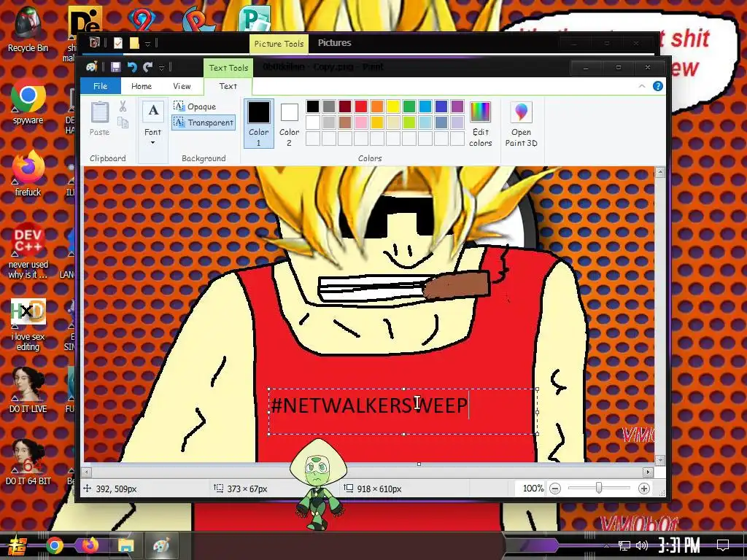Open the notification center icon in taskbar

coord(723,545)
